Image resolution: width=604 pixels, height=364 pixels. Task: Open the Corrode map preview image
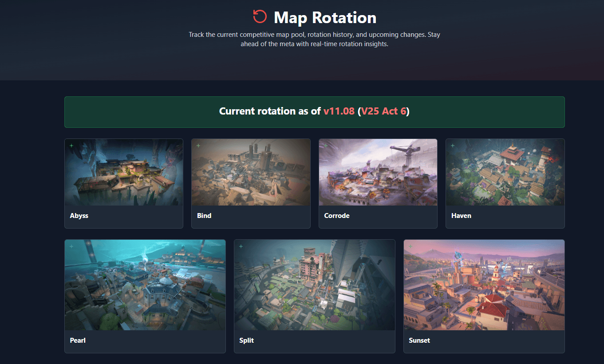(378, 173)
